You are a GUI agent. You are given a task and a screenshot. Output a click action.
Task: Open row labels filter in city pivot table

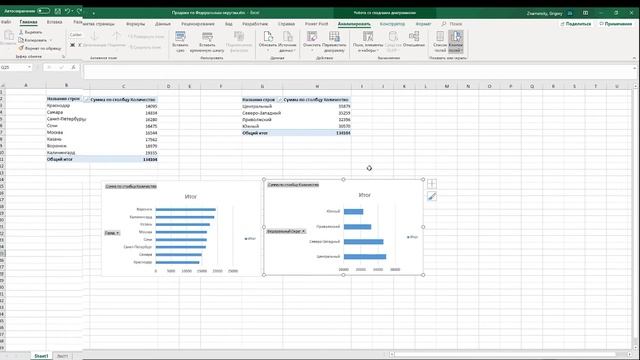pos(86,99)
